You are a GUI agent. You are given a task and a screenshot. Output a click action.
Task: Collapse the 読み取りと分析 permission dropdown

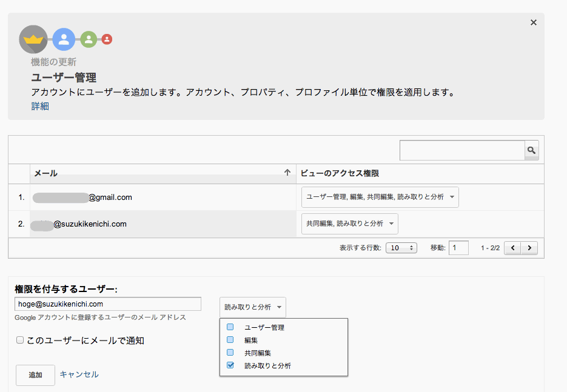coord(252,307)
